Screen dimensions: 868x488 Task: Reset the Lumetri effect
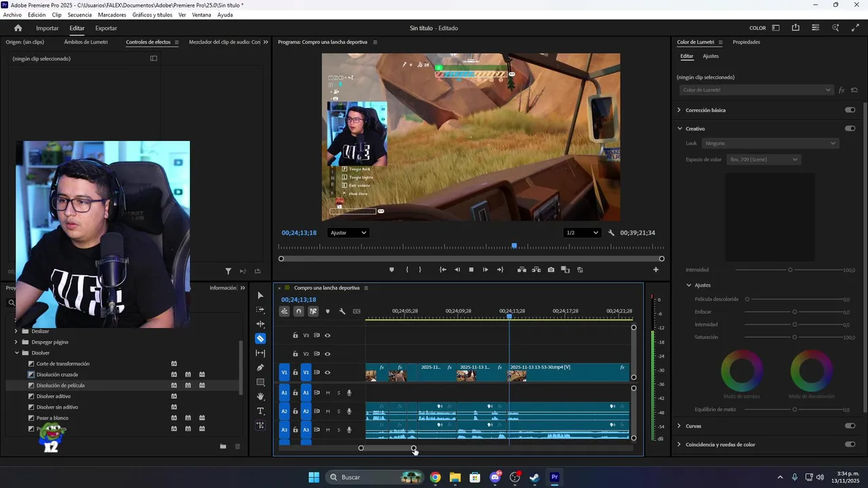tap(854, 90)
